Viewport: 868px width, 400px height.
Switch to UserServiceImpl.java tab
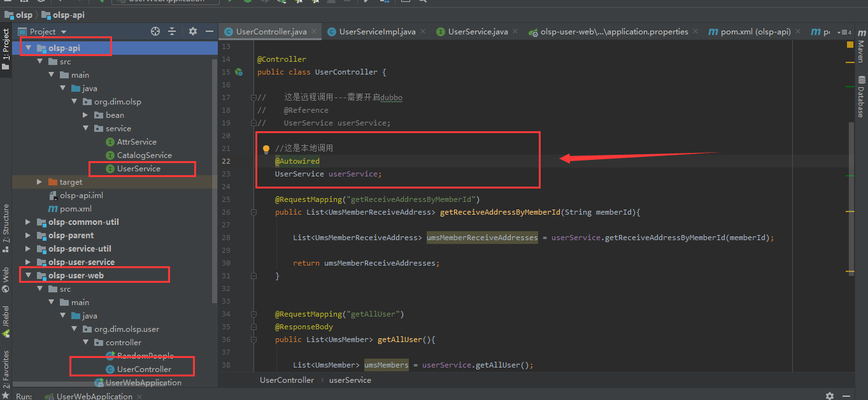click(x=378, y=32)
